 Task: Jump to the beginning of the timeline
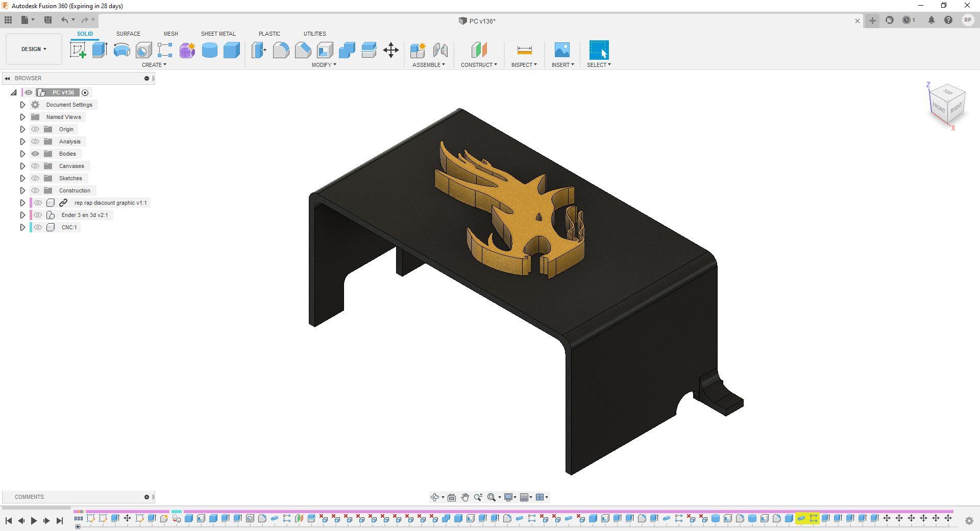[9, 521]
